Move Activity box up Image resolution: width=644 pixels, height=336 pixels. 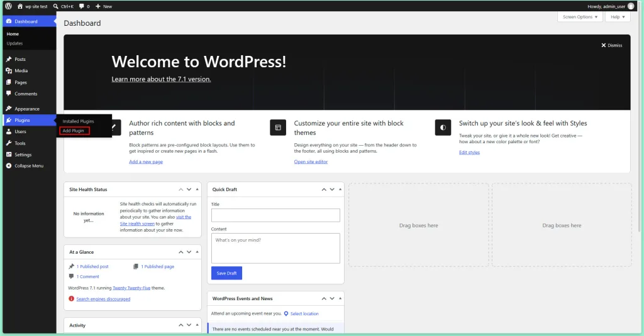tap(180, 325)
